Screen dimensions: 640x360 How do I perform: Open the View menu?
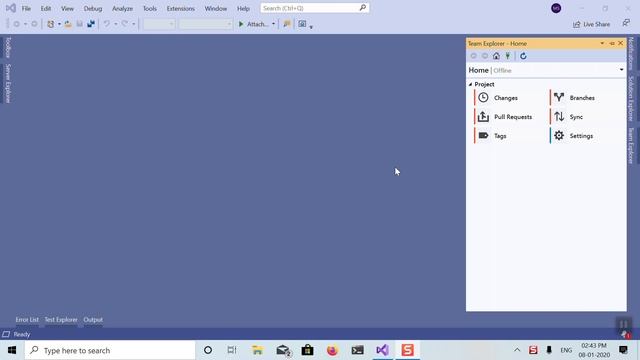coord(67,8)
